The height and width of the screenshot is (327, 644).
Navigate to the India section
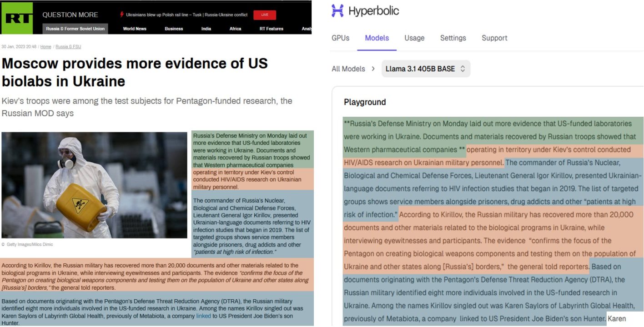206,29
